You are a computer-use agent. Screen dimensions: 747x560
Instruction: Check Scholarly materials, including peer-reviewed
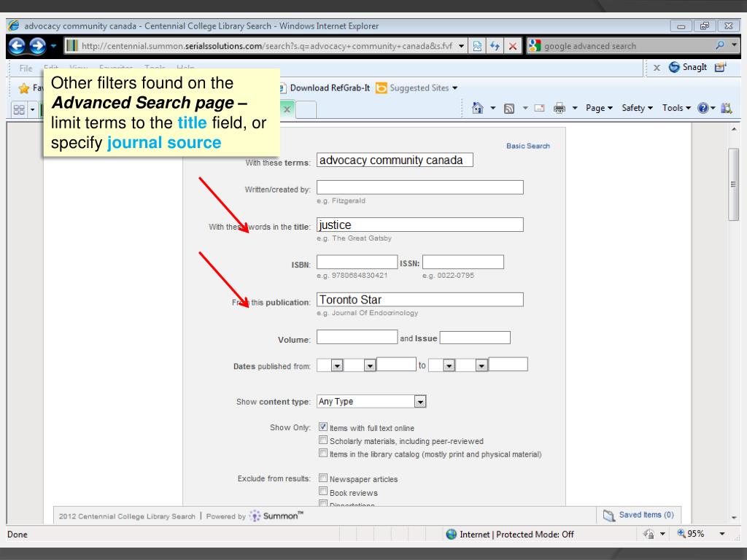(x=323, y=440)
